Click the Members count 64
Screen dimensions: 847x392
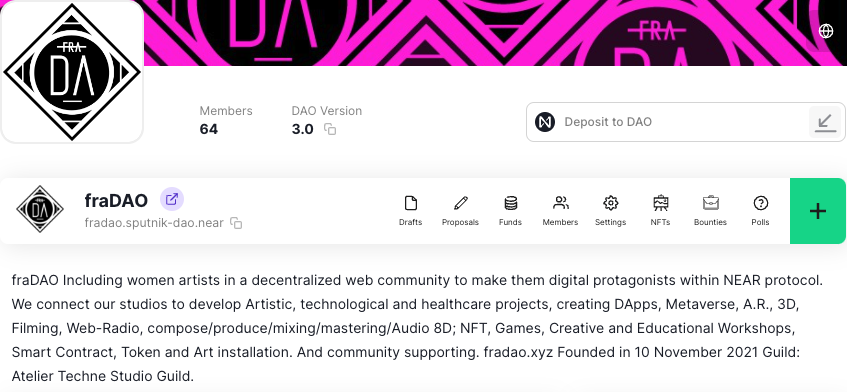tap(209, 129)
